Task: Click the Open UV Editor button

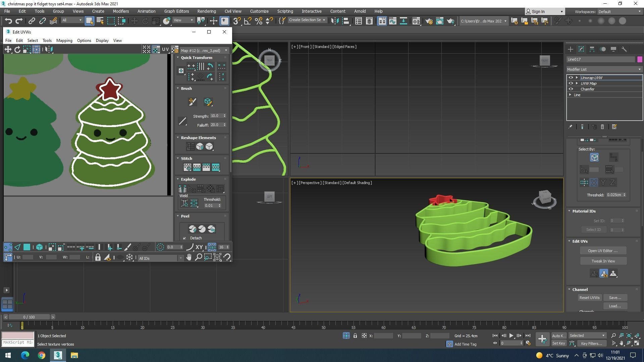Action: (x=603, y=251)
